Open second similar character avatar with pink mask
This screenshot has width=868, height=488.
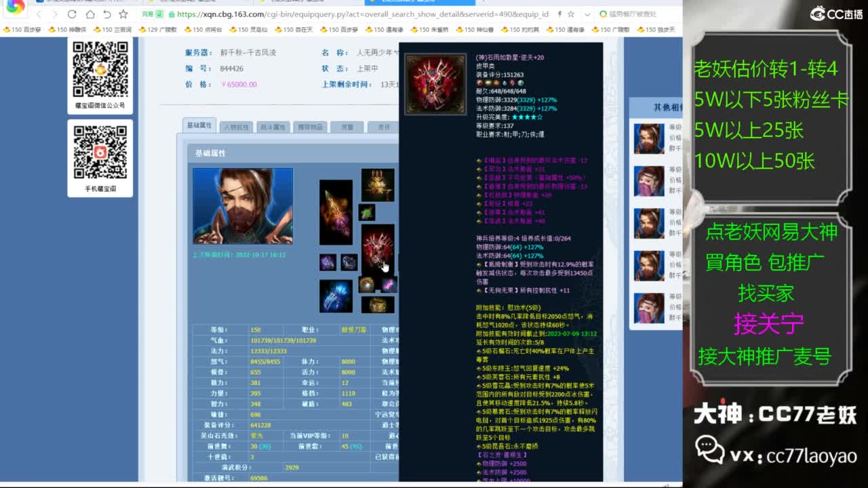(649, 181)
